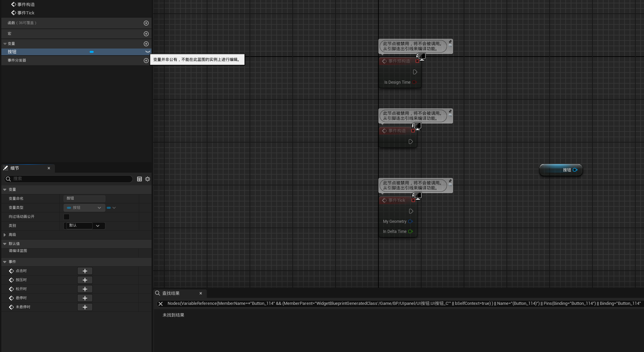Add the 松开时 event with plus button

tap(85, 289)
